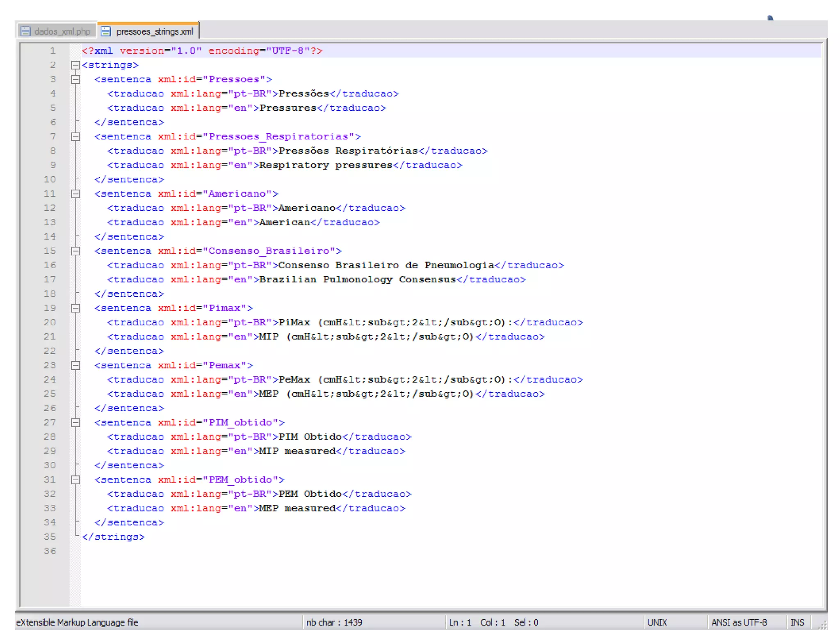Viewport: 840px width, 630px height.
Task: Click the XML declaration on line 1
Action: click(x=202, y=51)
